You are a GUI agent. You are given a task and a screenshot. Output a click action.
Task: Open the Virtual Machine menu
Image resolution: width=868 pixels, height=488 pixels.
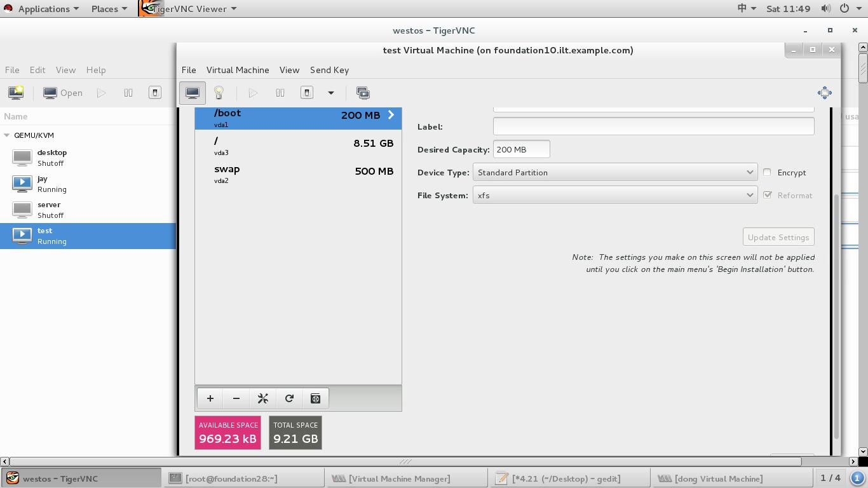pos(238,70)
